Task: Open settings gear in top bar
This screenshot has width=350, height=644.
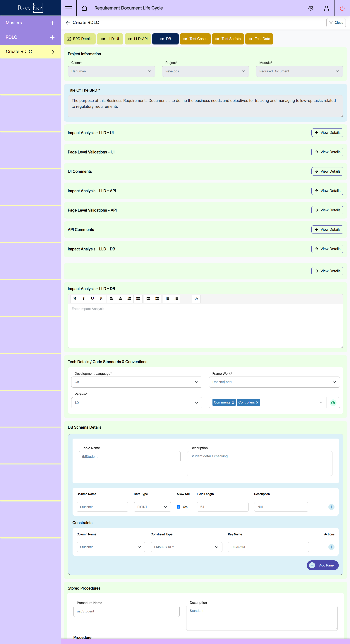Action: coord(311,8)
